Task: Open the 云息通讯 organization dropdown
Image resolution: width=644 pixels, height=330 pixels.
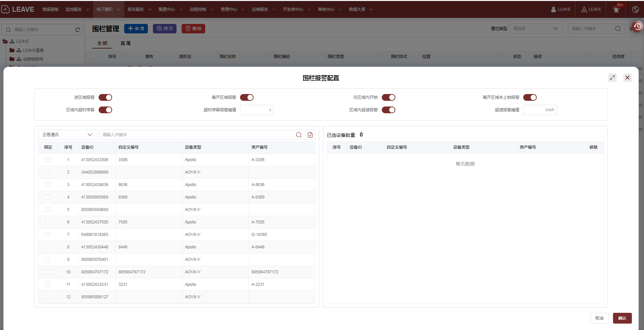Action: pos(68,135)
